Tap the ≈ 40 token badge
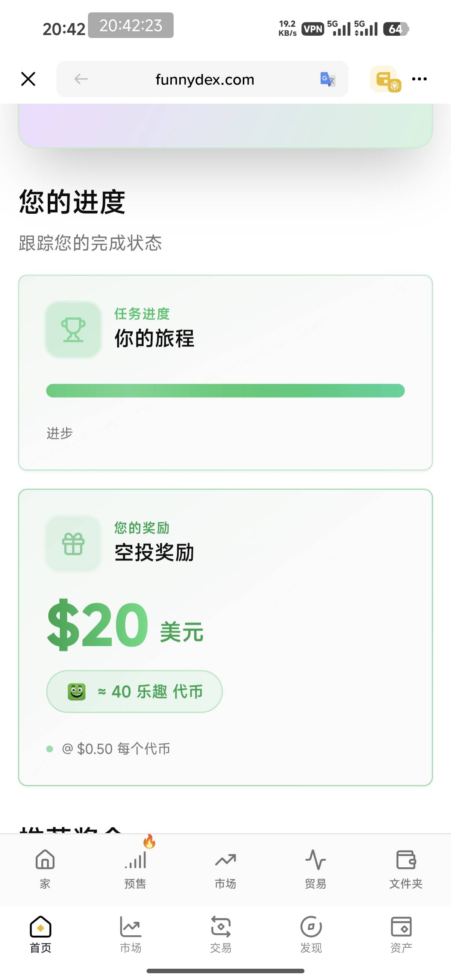This screenshot has height=980, width=451. click(134, 691)
